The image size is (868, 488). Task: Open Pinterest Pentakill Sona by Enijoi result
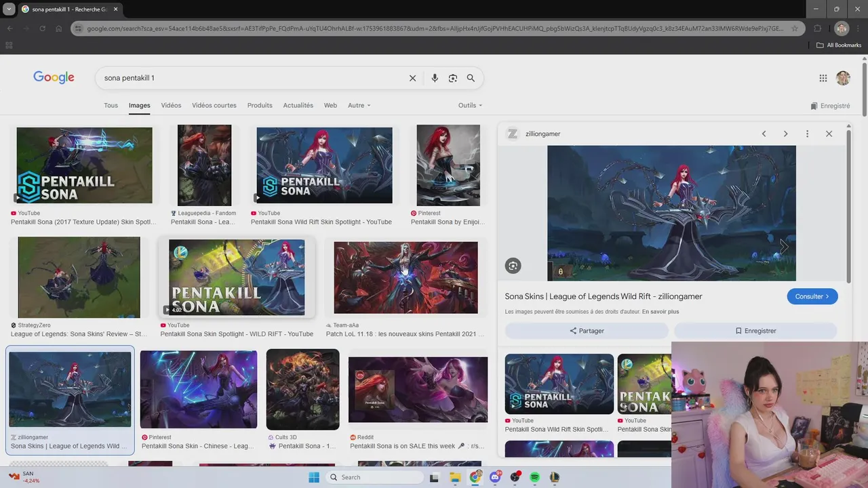(x=448, y=165)
